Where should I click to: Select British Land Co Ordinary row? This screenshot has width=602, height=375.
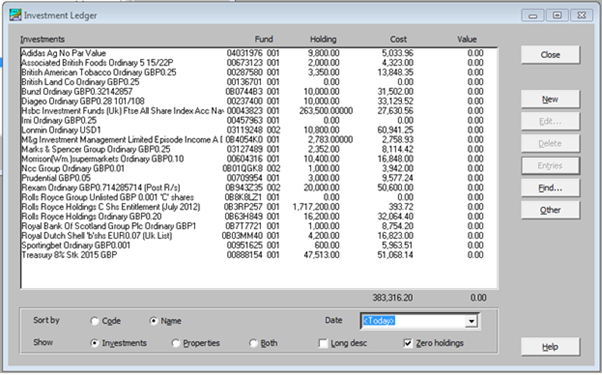pyautogui.click(x=259, y=82)
